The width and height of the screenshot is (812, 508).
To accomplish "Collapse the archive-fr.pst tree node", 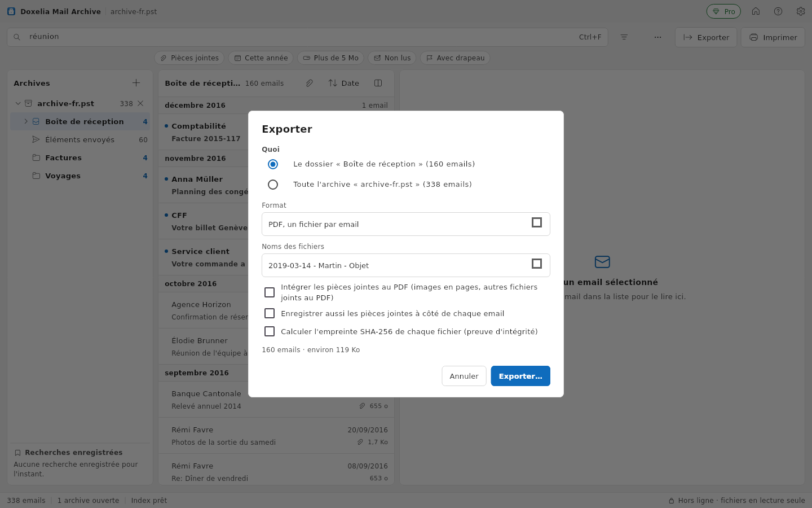I will click(18, 103).
